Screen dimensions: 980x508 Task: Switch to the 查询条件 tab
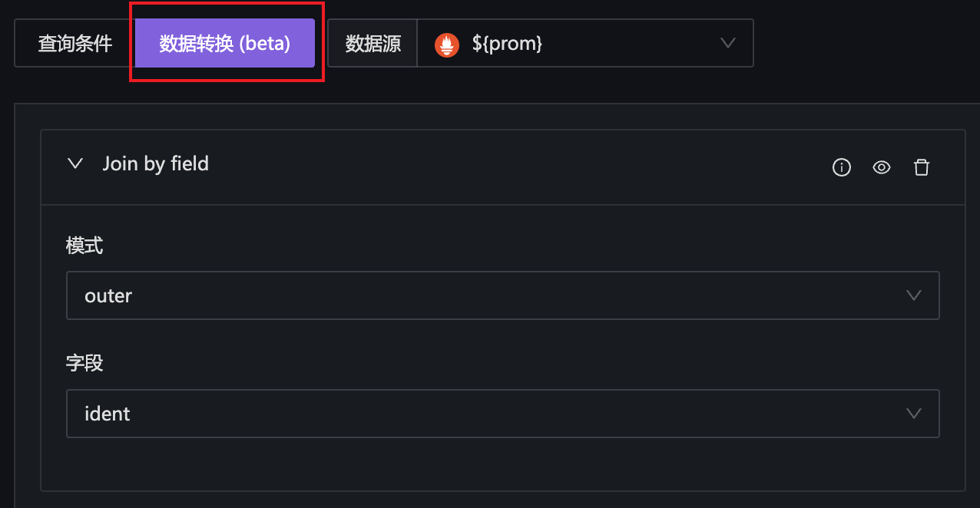pos(75,44)
